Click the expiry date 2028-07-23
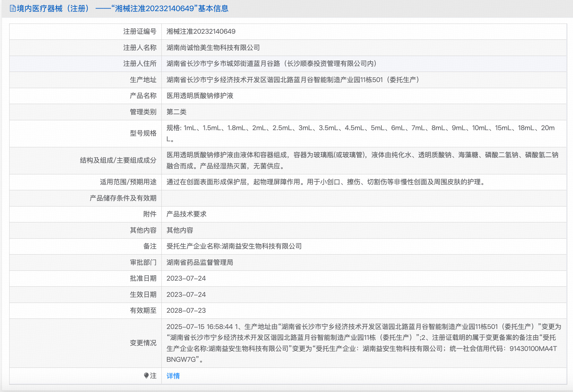This screenshot has height=392, width=573. tap(186, 311)
